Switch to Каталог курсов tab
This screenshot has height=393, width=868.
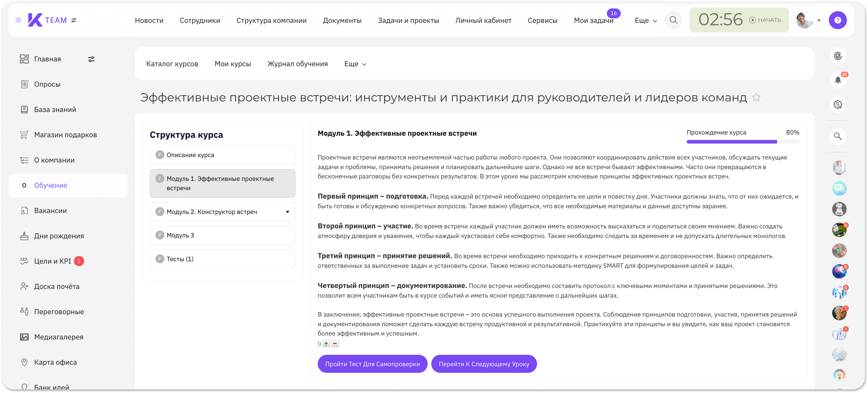pos(172,64)
